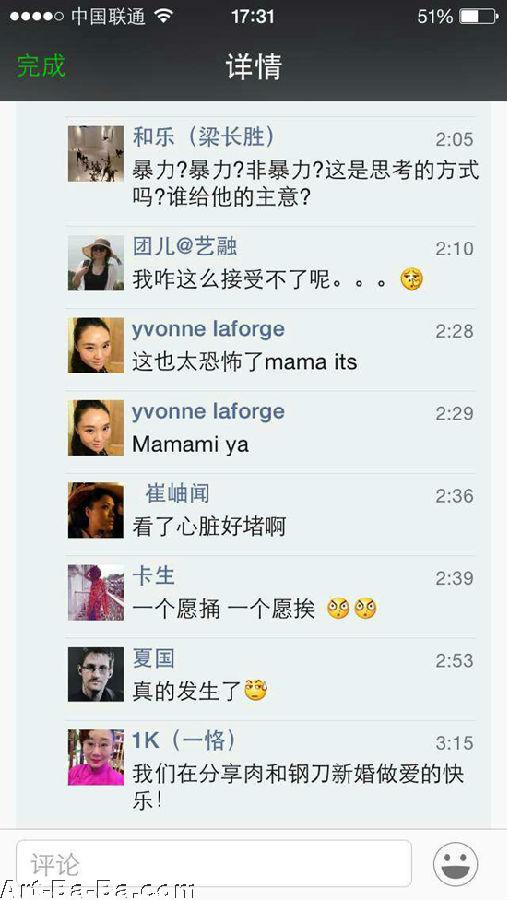Viewport: 507px width, 900px height.
Task: Tap 完成 to finish
Action: (x=41, y=66)
